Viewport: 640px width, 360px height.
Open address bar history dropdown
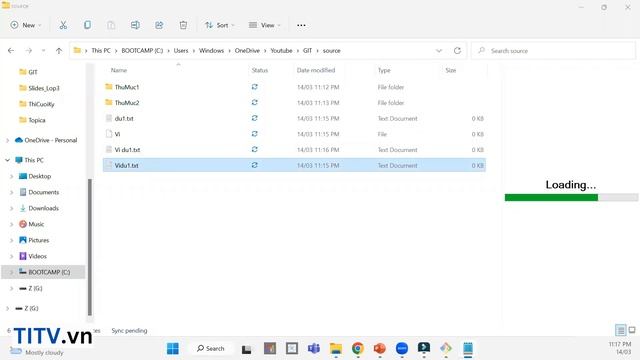pyautogui.click(x=439, y=51)
